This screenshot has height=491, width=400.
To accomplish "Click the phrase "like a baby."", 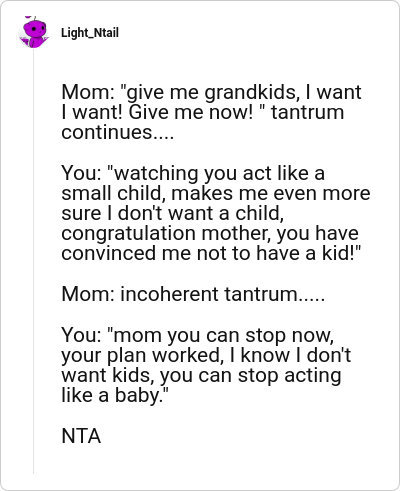I will click(112, 395).
